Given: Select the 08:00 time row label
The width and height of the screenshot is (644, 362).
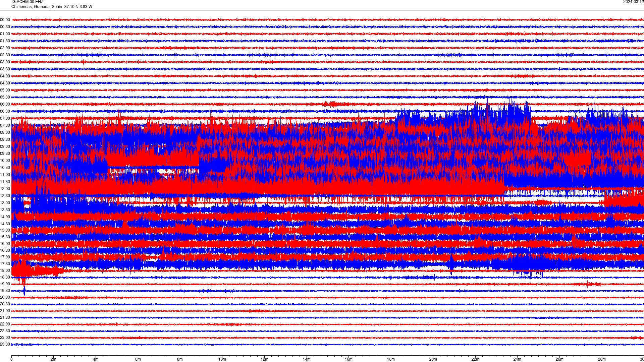Looking at the screenshot, I should [x=5, y=132].
